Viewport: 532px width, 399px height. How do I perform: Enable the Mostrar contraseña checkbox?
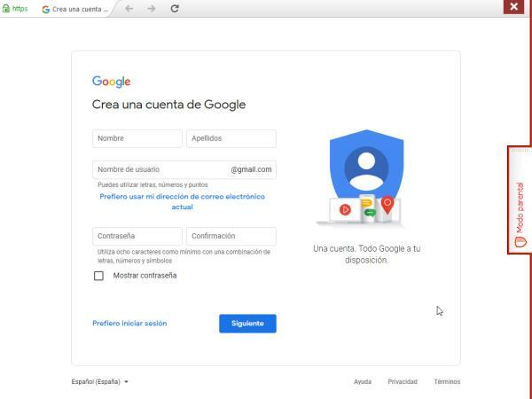(x=98, y=276)
